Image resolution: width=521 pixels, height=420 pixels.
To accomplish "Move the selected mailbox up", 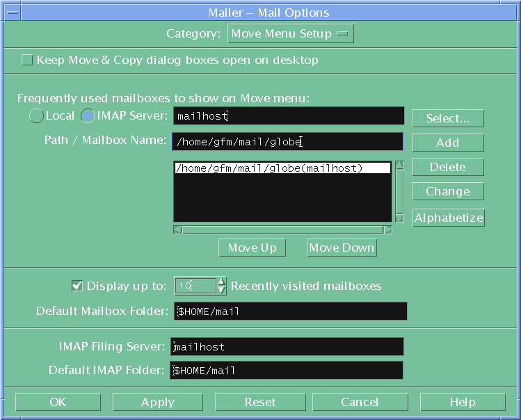I will (252, 248).
